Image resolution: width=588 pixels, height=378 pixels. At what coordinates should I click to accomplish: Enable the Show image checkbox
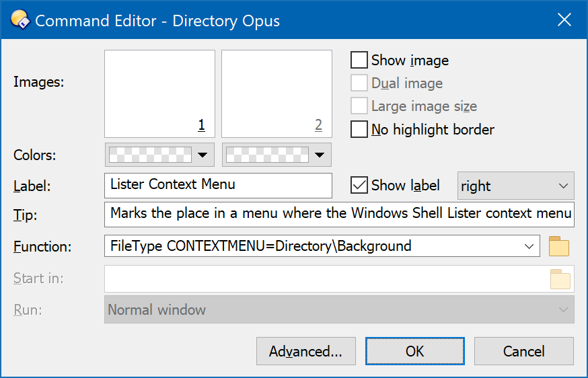(x=359, y=60)
